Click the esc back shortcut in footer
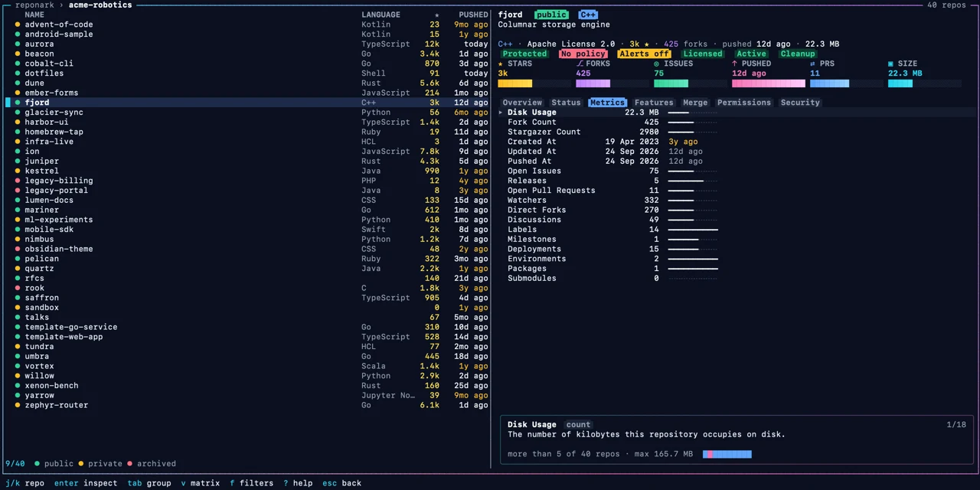This screenshot has height=490, width=980. tap(341, 483)
